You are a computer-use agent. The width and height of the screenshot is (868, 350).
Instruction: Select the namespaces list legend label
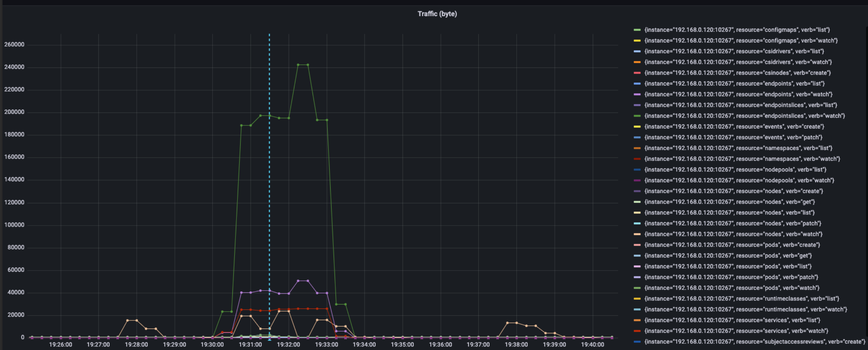pyautogui.click(x=738, y=148)
